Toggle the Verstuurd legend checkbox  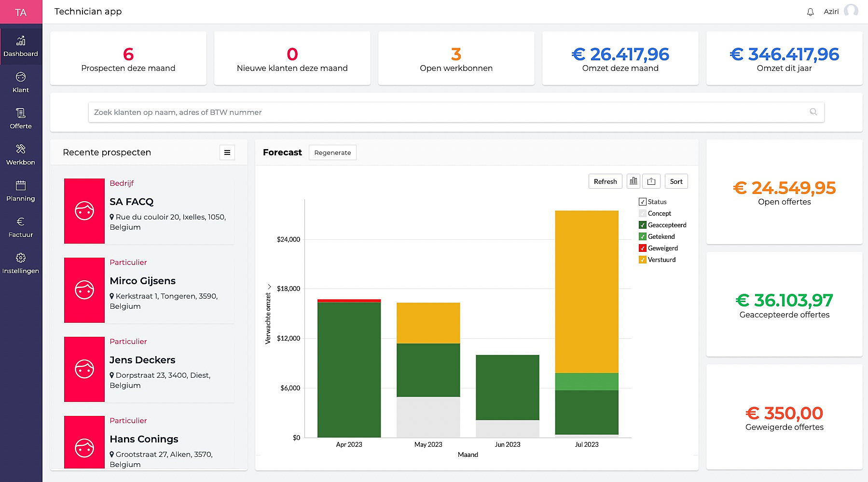[642, 259]
